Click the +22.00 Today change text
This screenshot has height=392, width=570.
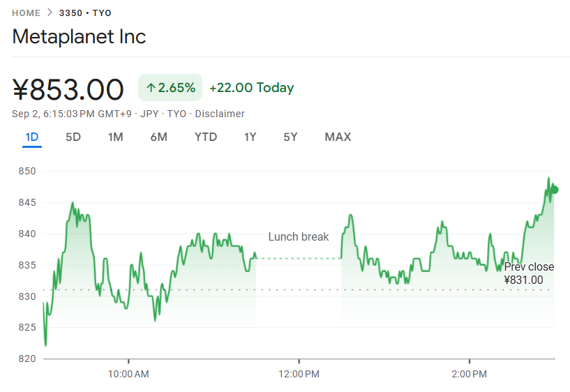[251, 88]
